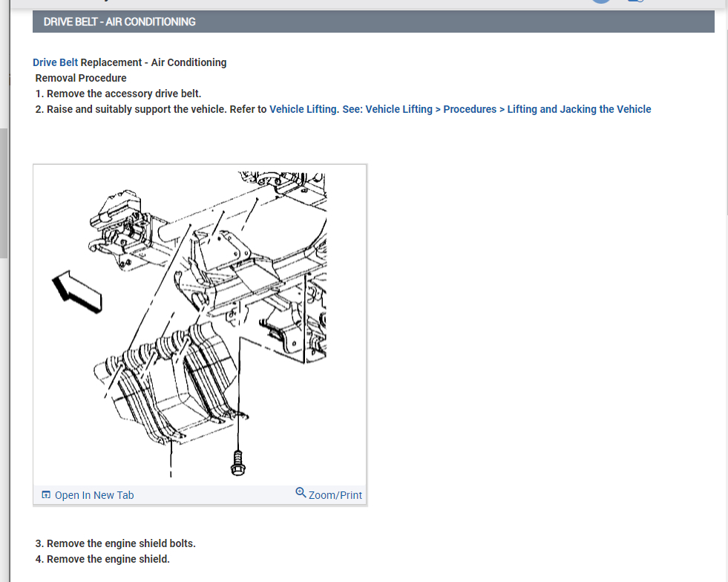Click the left page scrollbar handle
This screenshot has height=582, width=728.
click(4, 193)
